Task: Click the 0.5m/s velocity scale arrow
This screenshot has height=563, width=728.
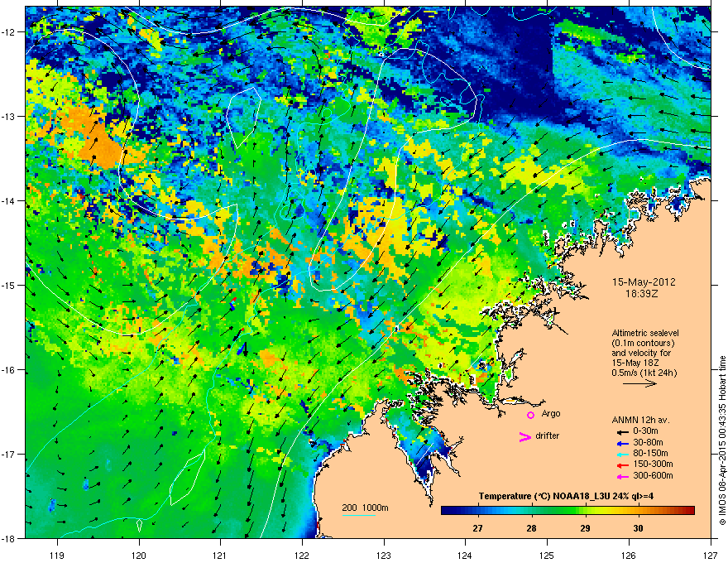Action: pyautogui.click(x=639, y=383)
